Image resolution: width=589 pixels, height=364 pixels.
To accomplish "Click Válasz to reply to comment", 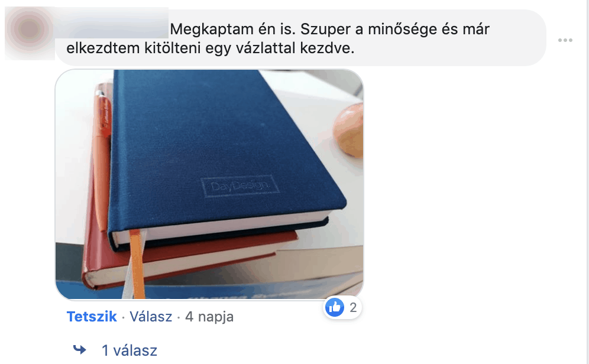I will click(151, 316).
